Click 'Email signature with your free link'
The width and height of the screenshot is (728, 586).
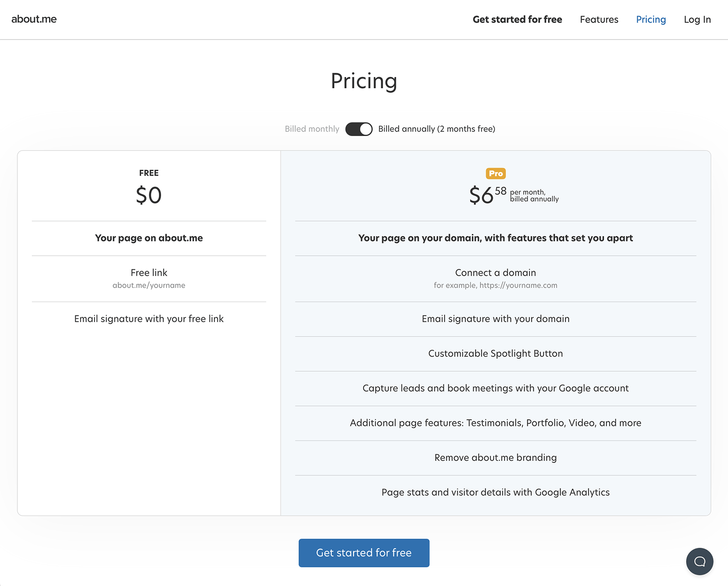coord(149,319)
